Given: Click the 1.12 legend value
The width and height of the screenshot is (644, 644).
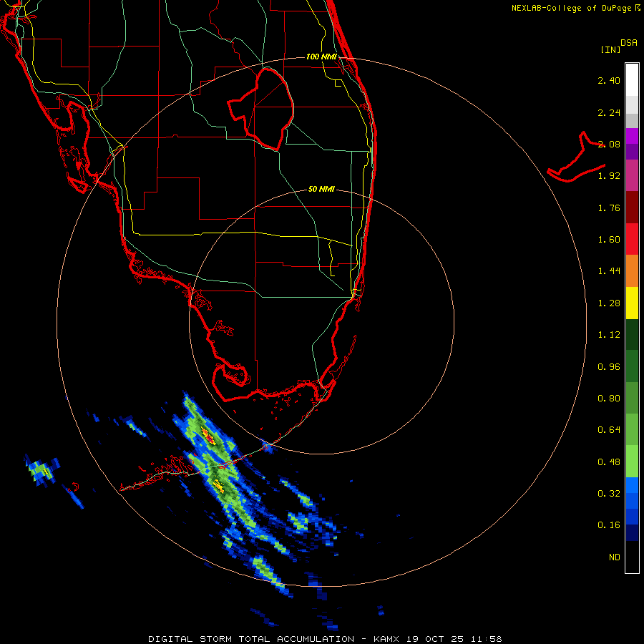Looking at the screenshot, I should [x=609, y=335].
